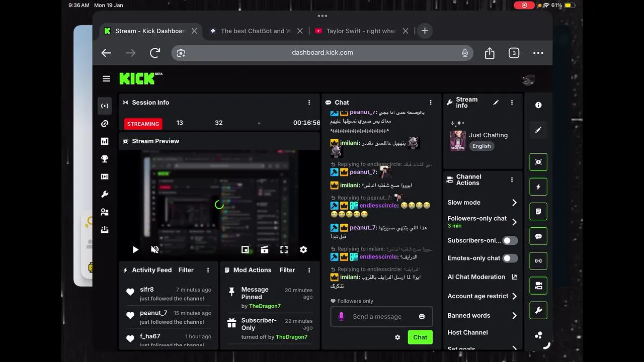Switch to Taylor Swift YouTube tab
Viewport: 644px width, 362px height.
361,31
